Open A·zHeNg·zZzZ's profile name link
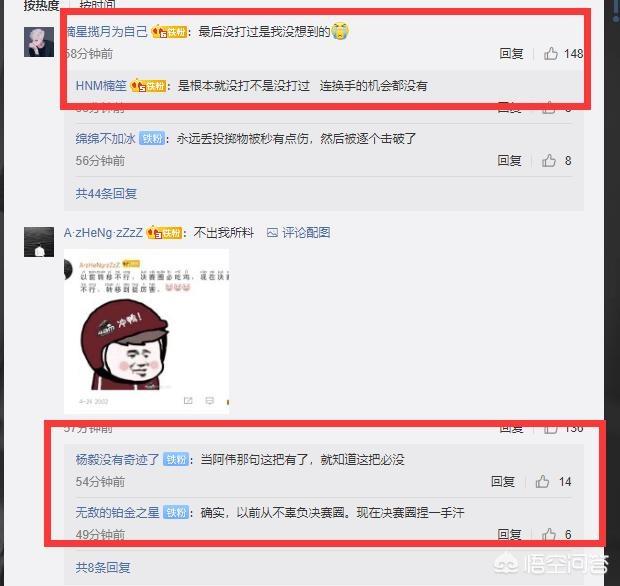The image size is (620, 586). (103, 233)
